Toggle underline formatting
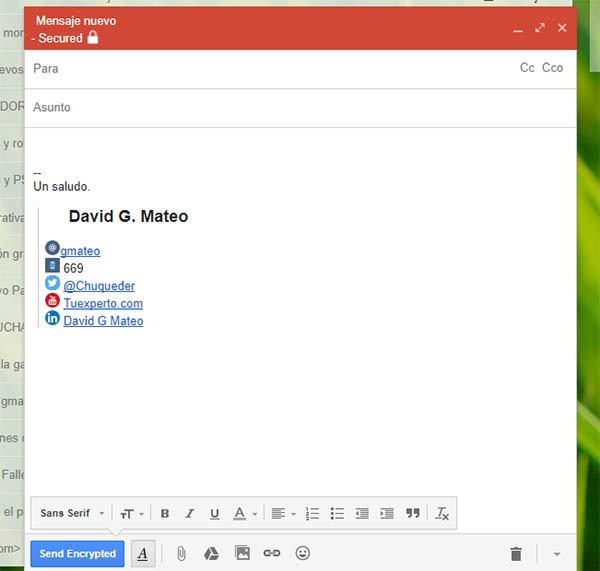 tap(215, 514)
